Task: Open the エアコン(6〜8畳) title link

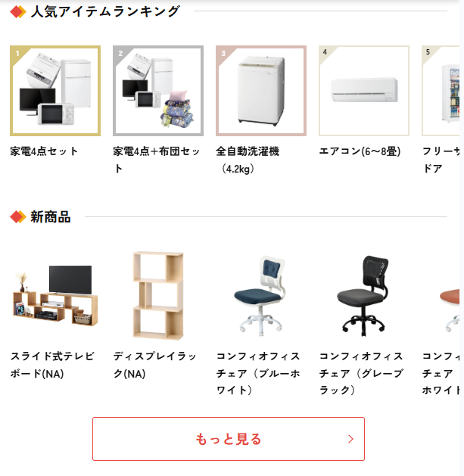Action: point(360,151)
